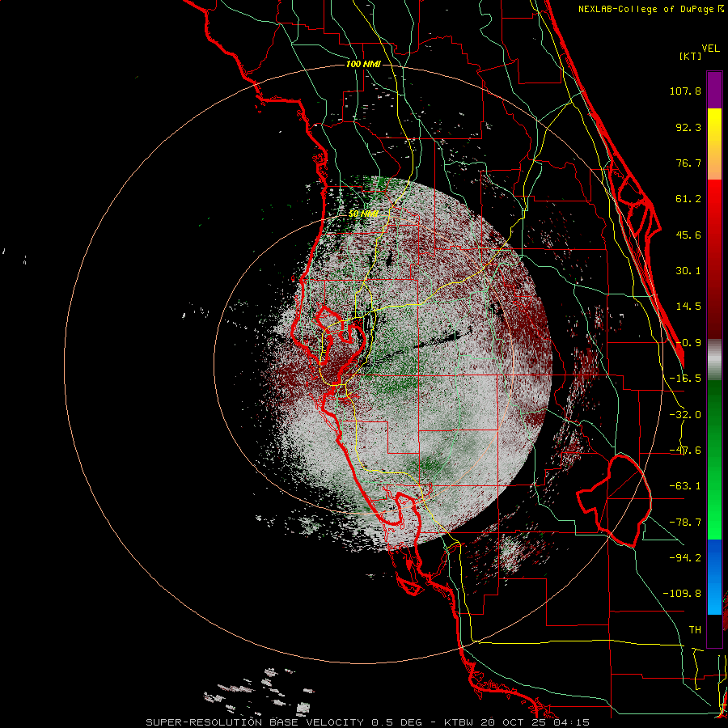
Task: Click the -32.0 legend value
Action: 685,415
